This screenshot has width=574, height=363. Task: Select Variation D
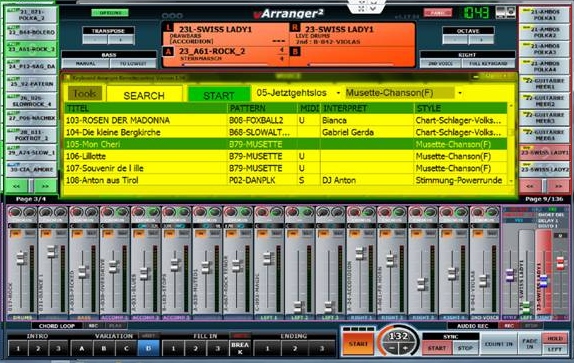tap(148, 348)
